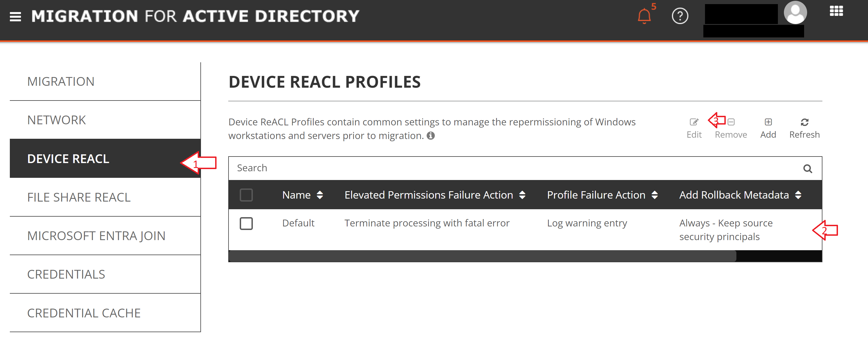Open the MICROSOFT ENTRA JOIN section
The image size is (868, 357).
pos(96,236)
